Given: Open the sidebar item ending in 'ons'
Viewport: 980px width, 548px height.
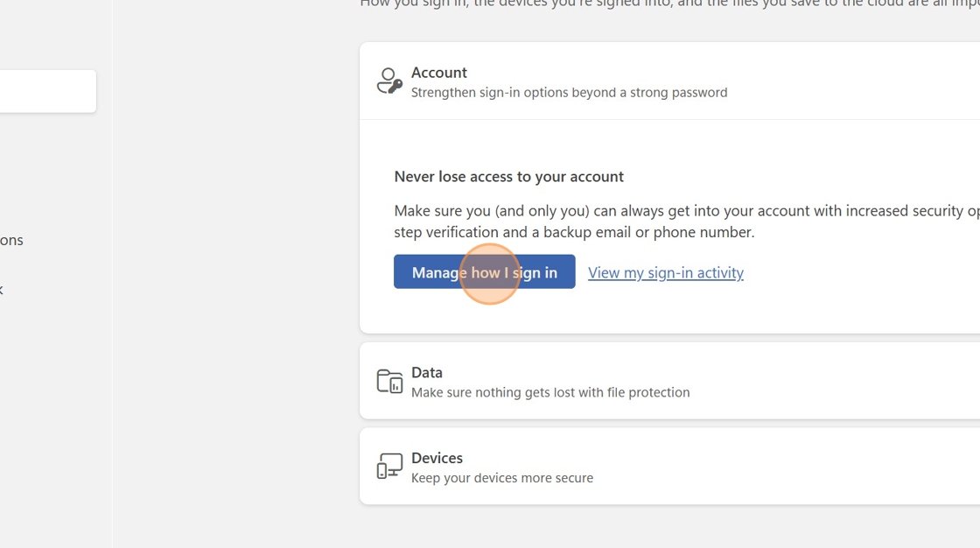Looking at the screenshot, I should point(11,240).
